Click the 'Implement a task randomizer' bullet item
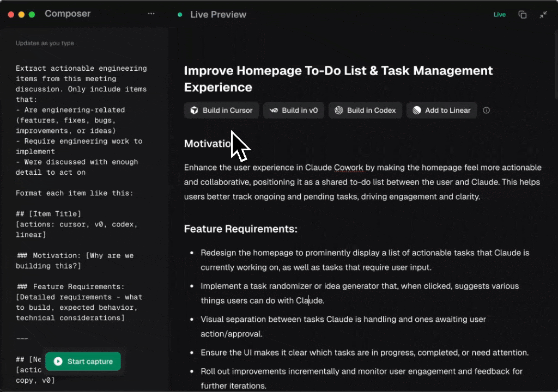 360,293
